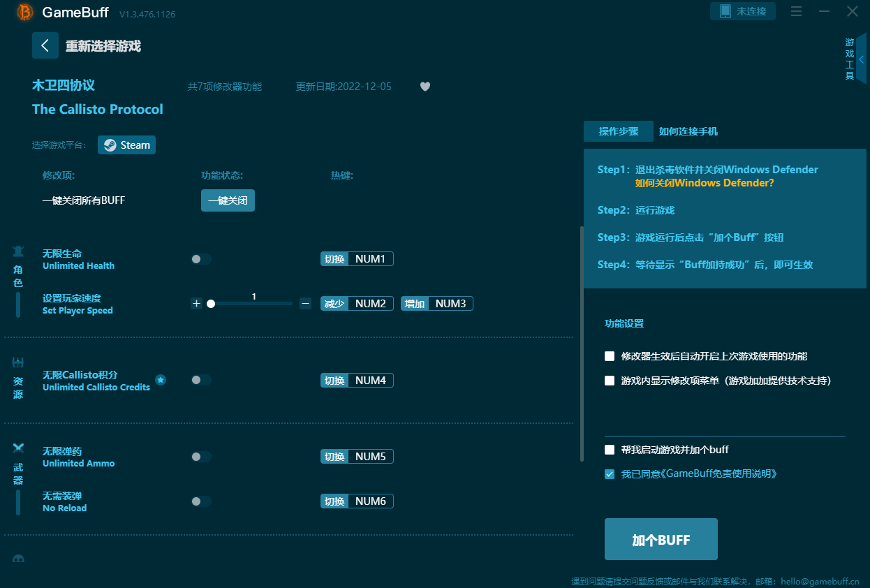Image resolution: width=870 pixels, height=588 pixels.
Task: Switch to the 如何连接手机 tab
Action: click(x=688, y=131)
